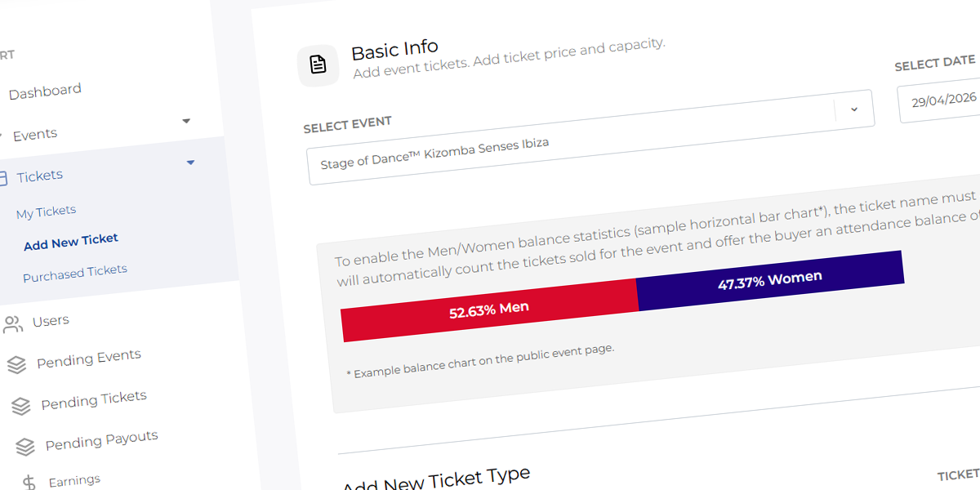The width and height of the screenshot is (980, 490).
Task: Click the Tickets sidebar icon
Action: 2,178
